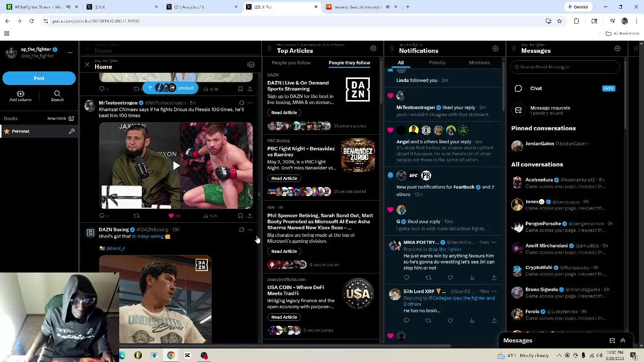
Task: Bookmark this page with the star icon
Action: tap(559, 21)
